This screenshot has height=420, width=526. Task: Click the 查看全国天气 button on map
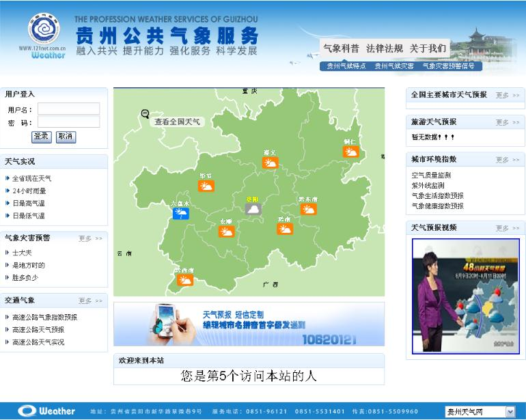[177, 122]
